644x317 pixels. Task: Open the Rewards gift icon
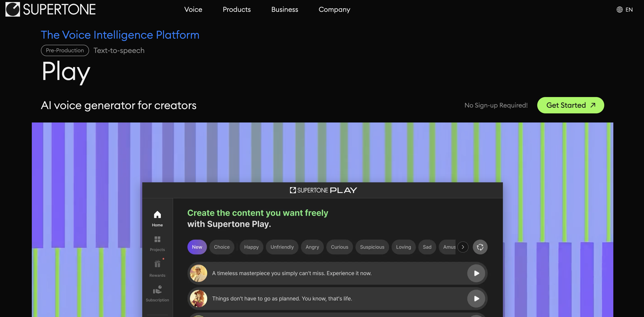coord(157,264)
